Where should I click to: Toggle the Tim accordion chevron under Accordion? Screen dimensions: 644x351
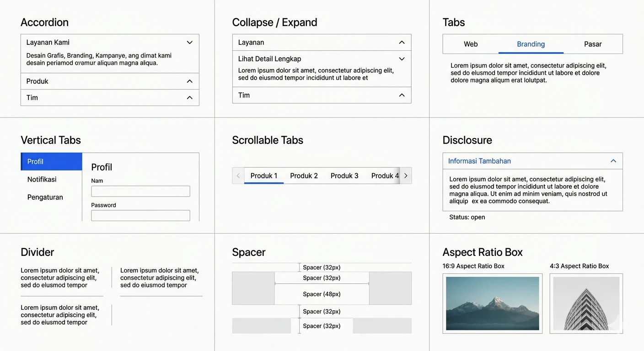pos(189,98)
